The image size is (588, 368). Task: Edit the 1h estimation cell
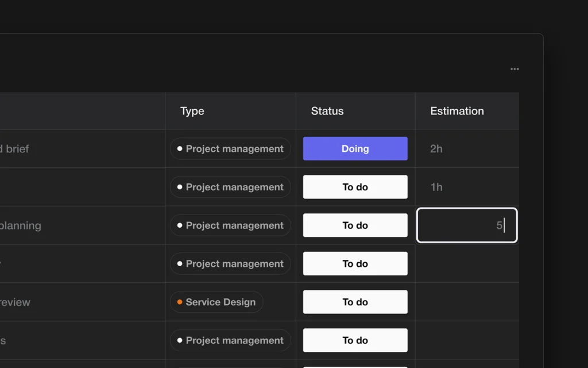466,187
